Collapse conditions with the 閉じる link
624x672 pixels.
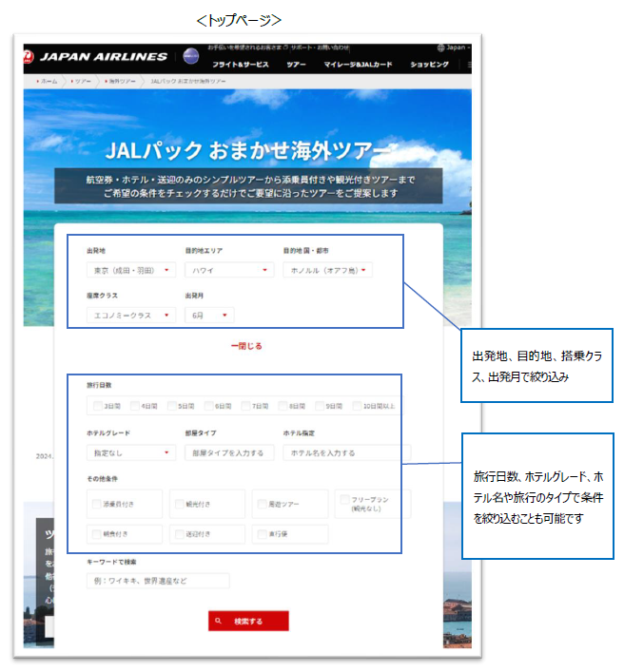(246, 346)
